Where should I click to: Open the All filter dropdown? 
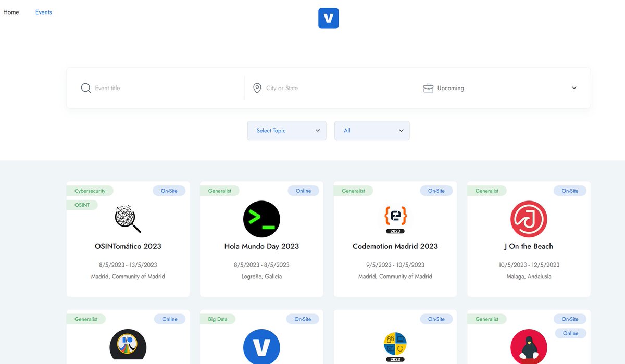pyautogui.click(x=372, y=131)
